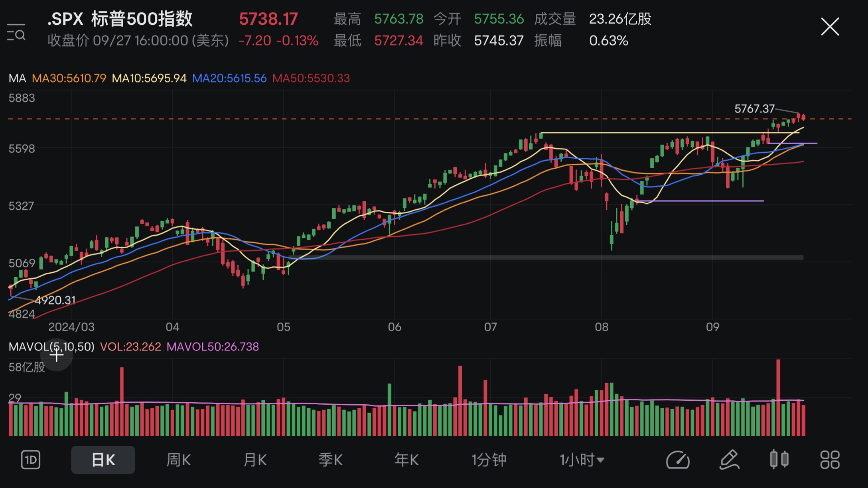Select the MA20:5615.56 indicator value

point(229,78)
